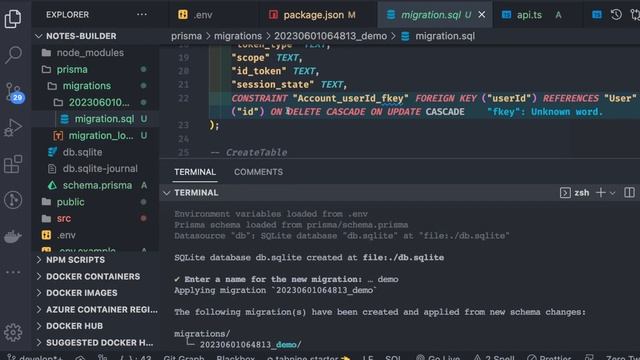Click the 20230601064813_demo breadcrumb segment
640x360 pixels.
coord(330,36)
